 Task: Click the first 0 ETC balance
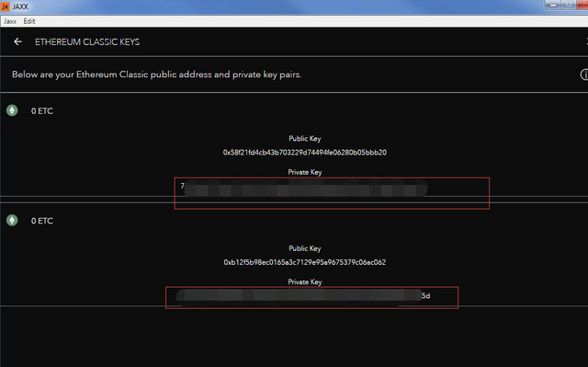coord(42,111)
